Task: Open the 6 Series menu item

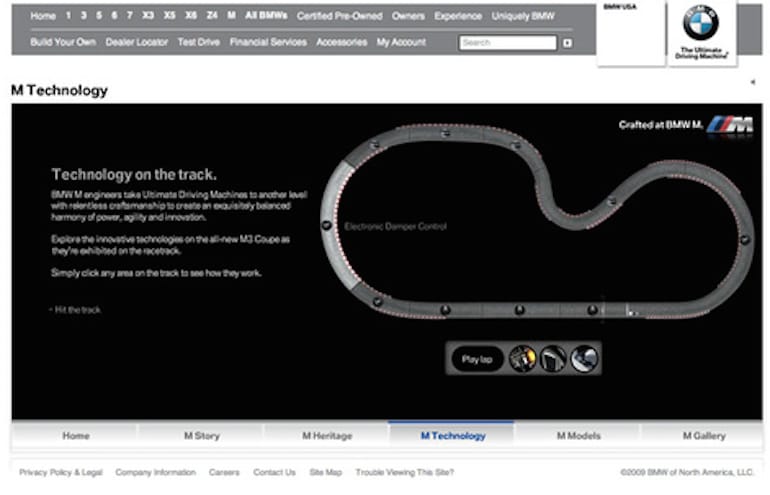Action: click(x=114, y=16)
